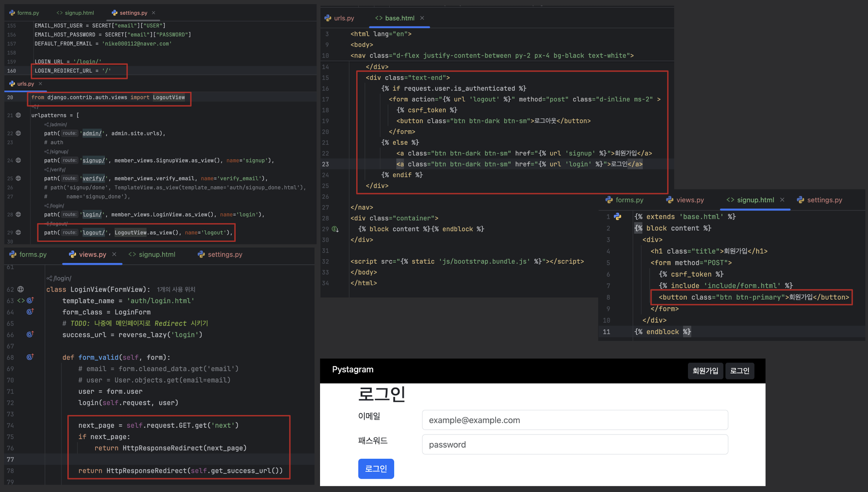Click green template navigation icon on template_name line
Screen dimensions: 868x492
21,300
